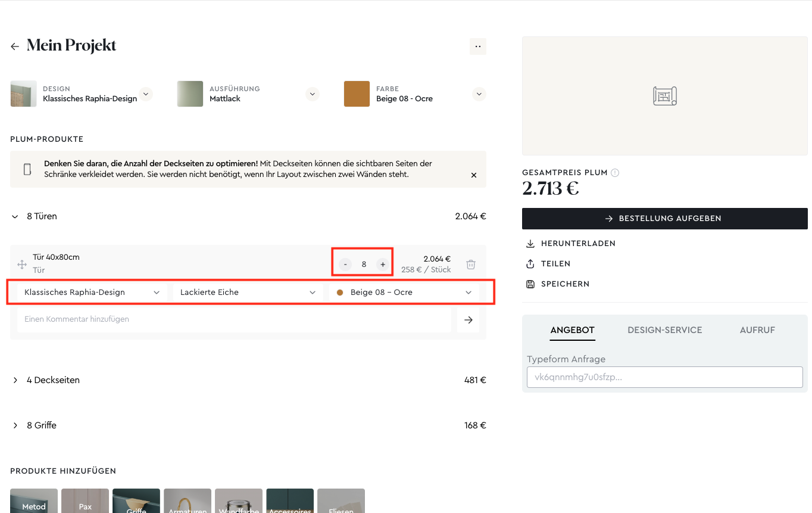This screenshot has width=812, height=513.
Task: Click the Beige 08 - Ocre color swatch
Action: coord(357,94)
